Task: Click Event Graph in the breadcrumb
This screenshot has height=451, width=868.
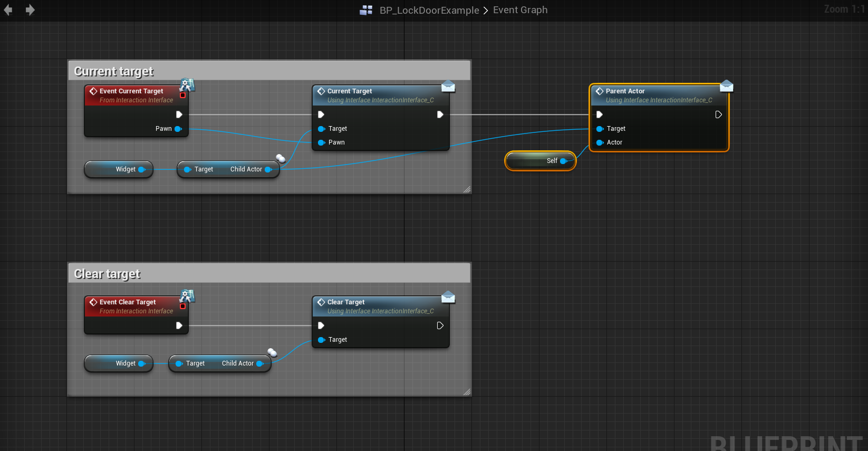Action: (520, 10)
